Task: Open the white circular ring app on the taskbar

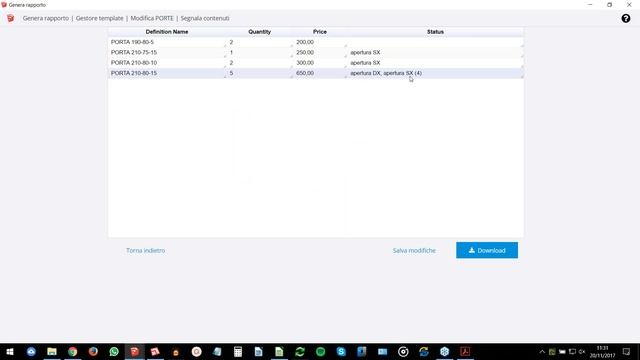Action: [x=403, y=351]
